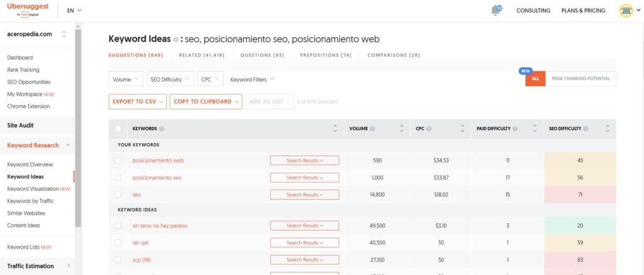The width and height of the screenshot is (644, 275).
Task: Open Search Results dropdown for seo keyword
Action: (x=304, y=195)
